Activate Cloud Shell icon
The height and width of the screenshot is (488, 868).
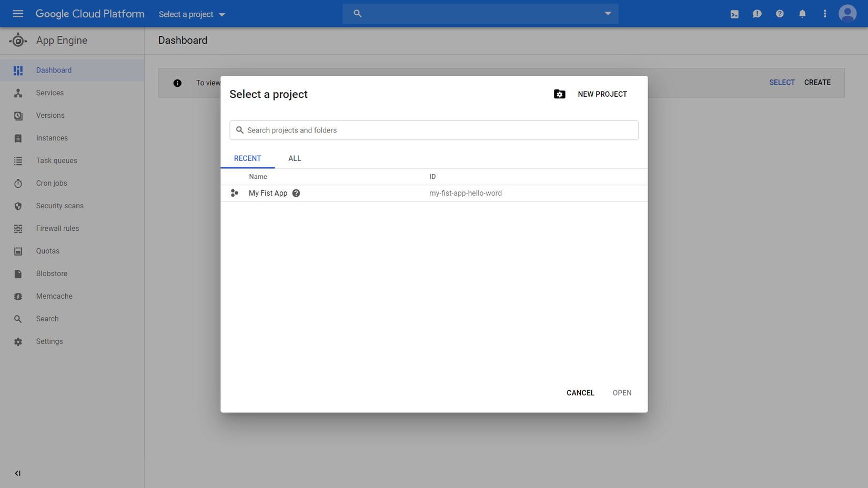(734, 14)
